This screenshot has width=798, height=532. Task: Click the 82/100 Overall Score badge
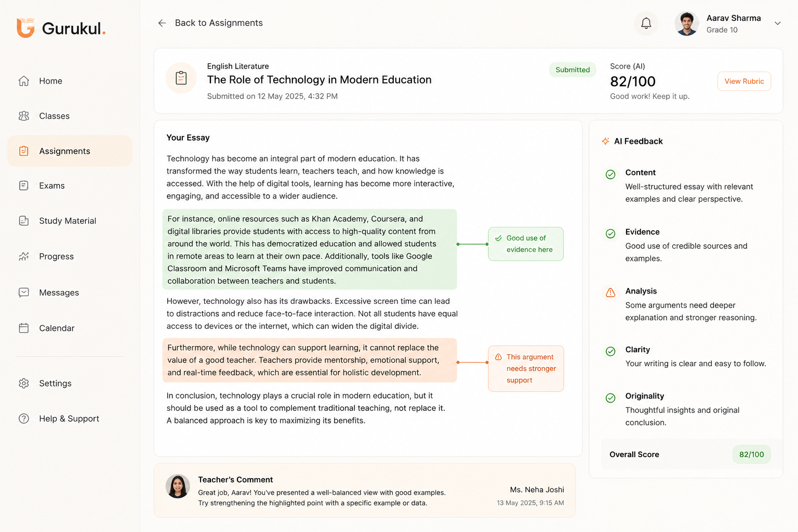tap(751, 455)
